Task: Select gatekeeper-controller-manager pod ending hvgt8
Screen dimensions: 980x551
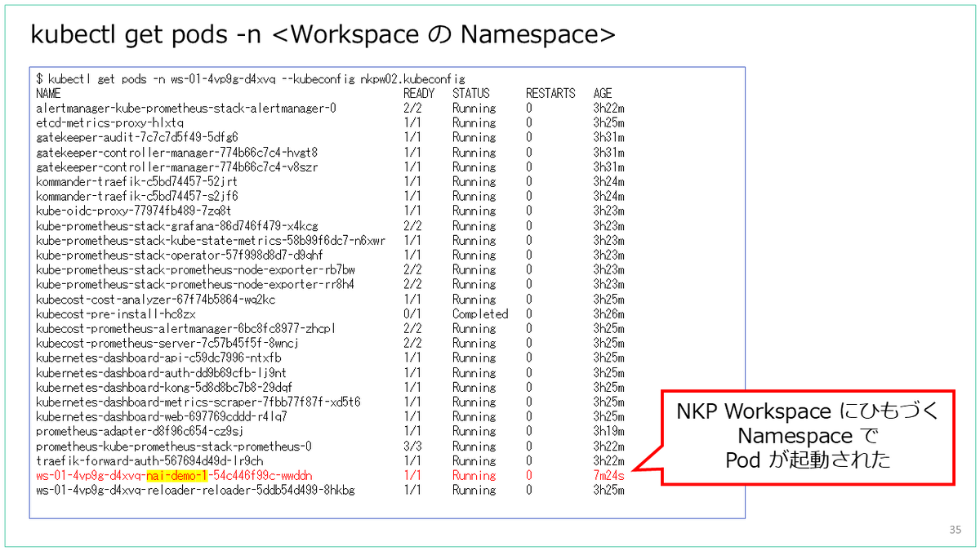Action: pos(177,153)
